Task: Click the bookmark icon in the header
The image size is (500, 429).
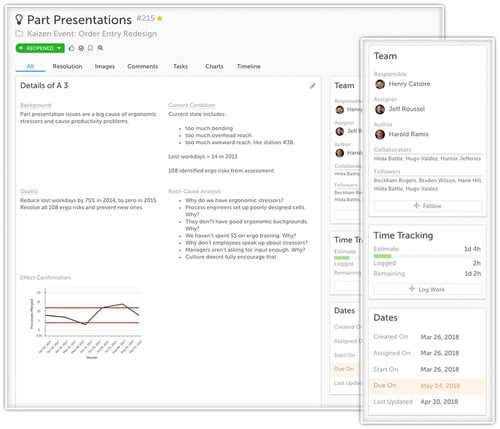Action: click(x=90, y=48)
